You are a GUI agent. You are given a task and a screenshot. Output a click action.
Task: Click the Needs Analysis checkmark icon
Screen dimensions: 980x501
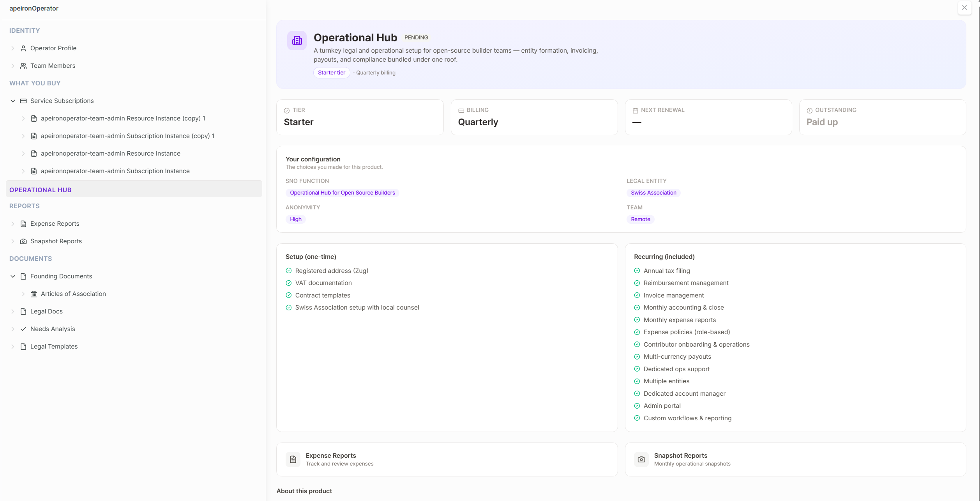[23, 329]
